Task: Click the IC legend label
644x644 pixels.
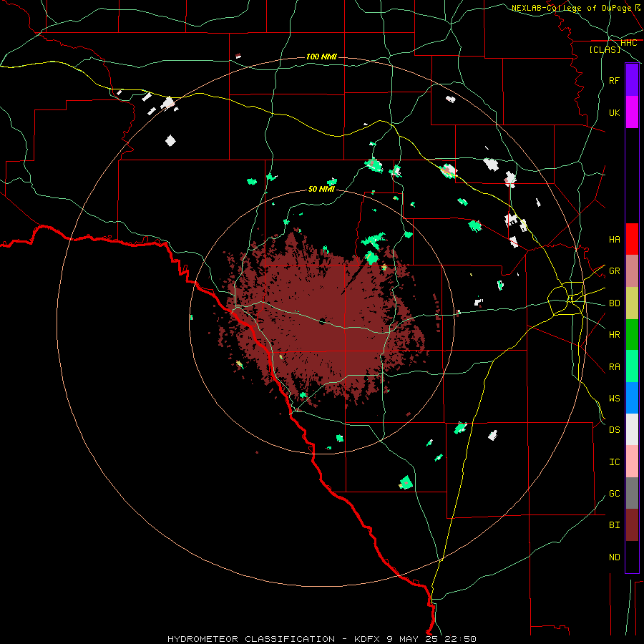Action: (614, 462)
